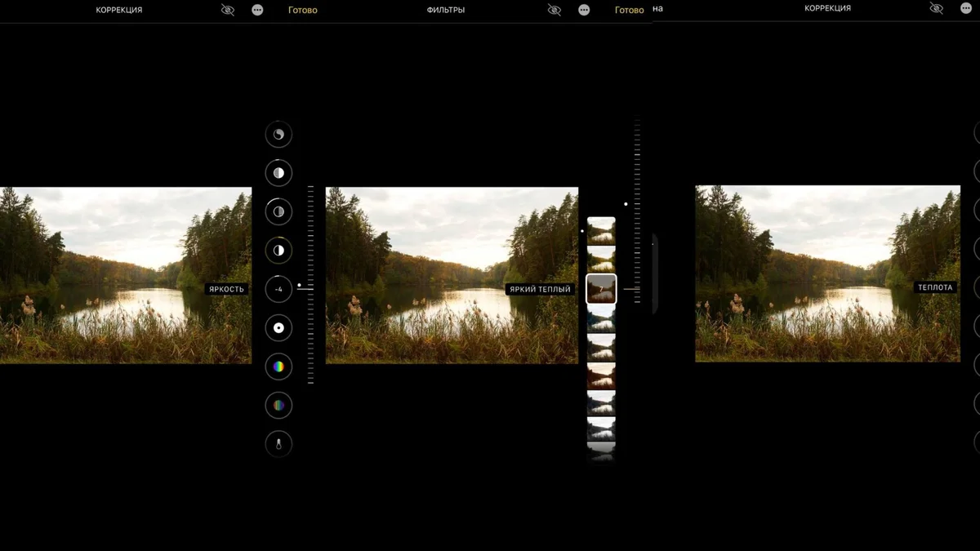The image size is (980, 551).
Task: Open the ФИЛЬТРЫ header title
Action: [x=446, y=10]
